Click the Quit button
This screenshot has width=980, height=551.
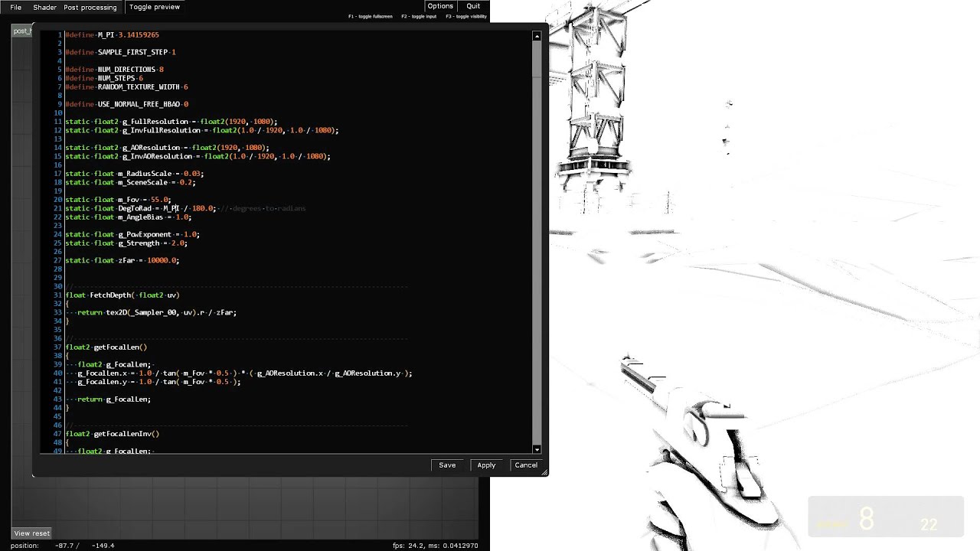(473, 6)
